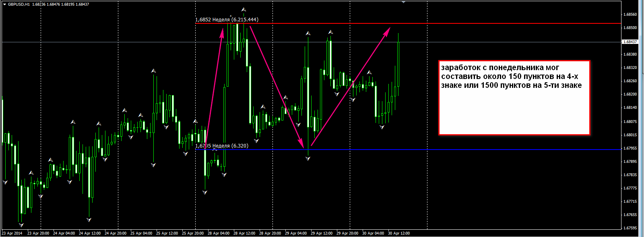Select the red 1,6852 Неделя level label
The height and width of the screenshot is (237, 644).
pos(227,19)
